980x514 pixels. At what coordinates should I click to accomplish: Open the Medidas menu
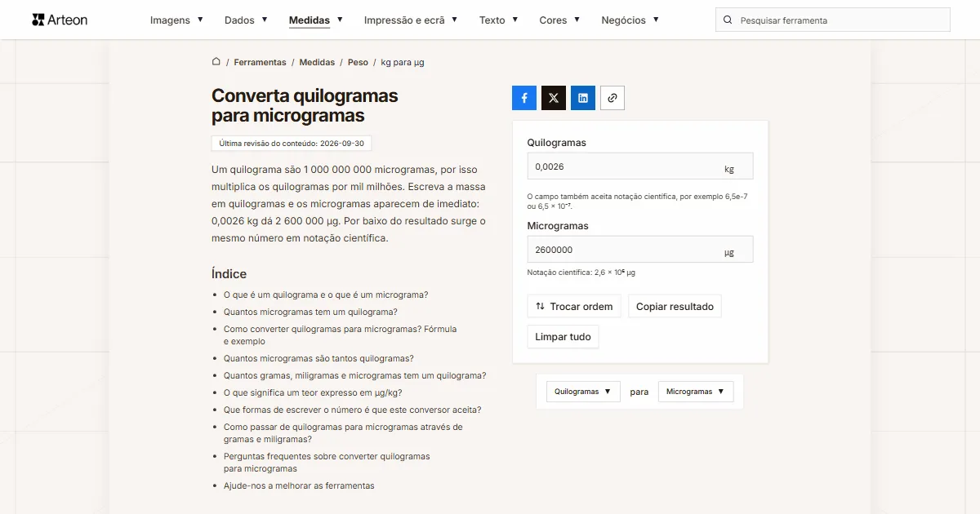click(x=316, y=20)
